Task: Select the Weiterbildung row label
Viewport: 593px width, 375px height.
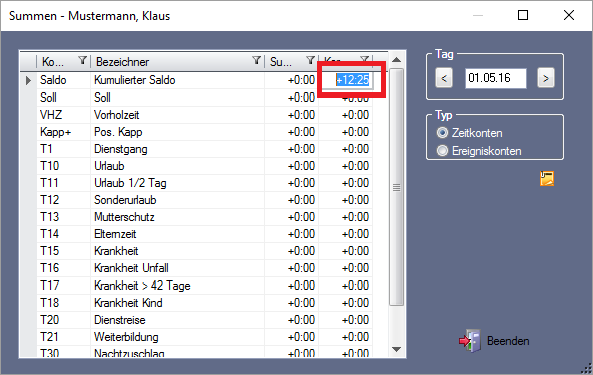Action: coord(126,337)
